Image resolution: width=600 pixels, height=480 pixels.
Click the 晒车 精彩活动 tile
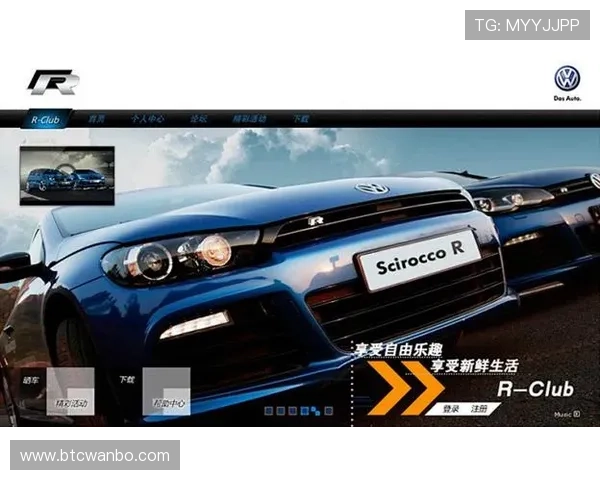(70, 392)
